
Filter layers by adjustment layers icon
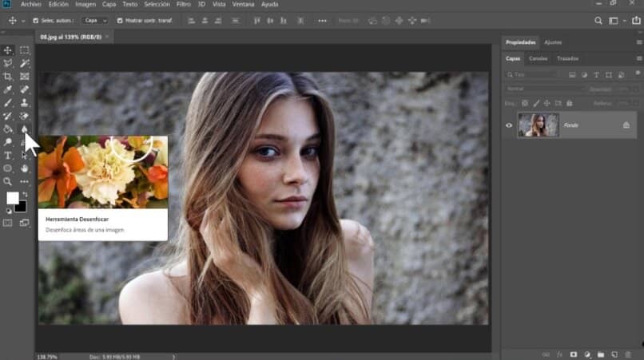(584, 75)
